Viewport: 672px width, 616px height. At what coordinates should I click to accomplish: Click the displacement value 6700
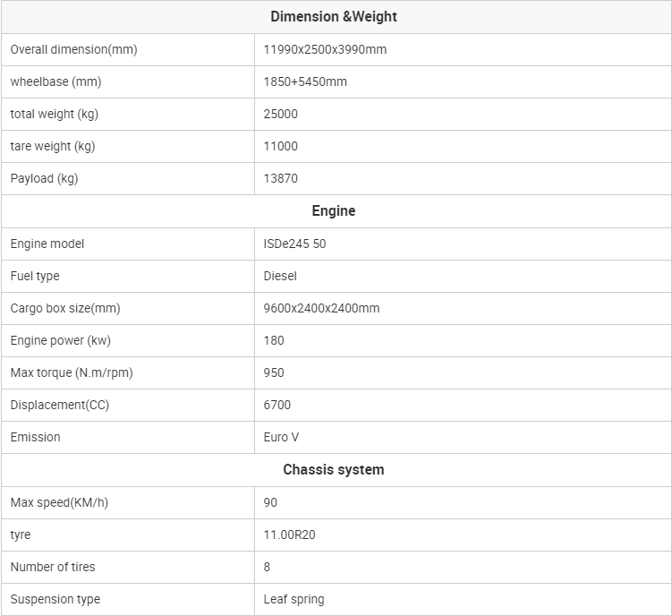pyautogui.click(x=277, y=405)
